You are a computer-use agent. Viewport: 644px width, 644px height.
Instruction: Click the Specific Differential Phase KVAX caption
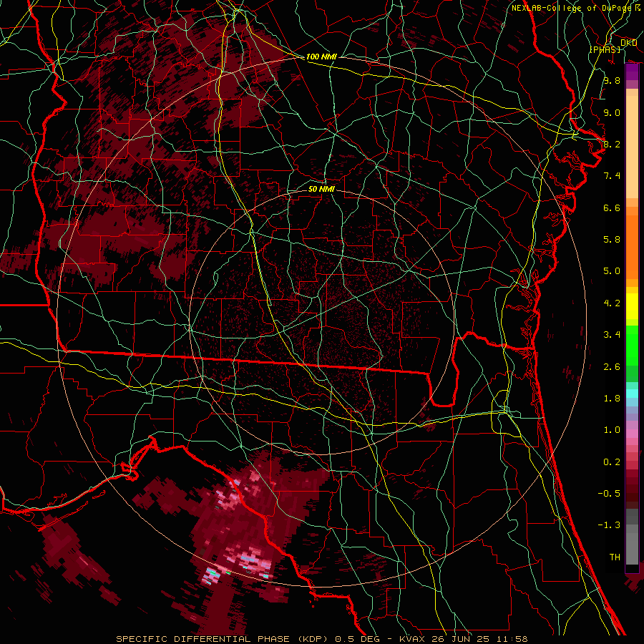(x=321, y=639)
